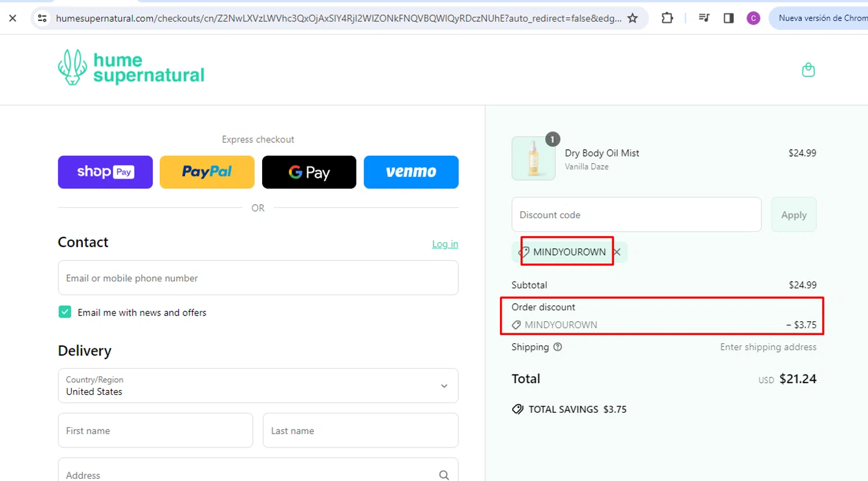Stop page loading with the X button
The image size is (868, 481).
coord(13,18)
